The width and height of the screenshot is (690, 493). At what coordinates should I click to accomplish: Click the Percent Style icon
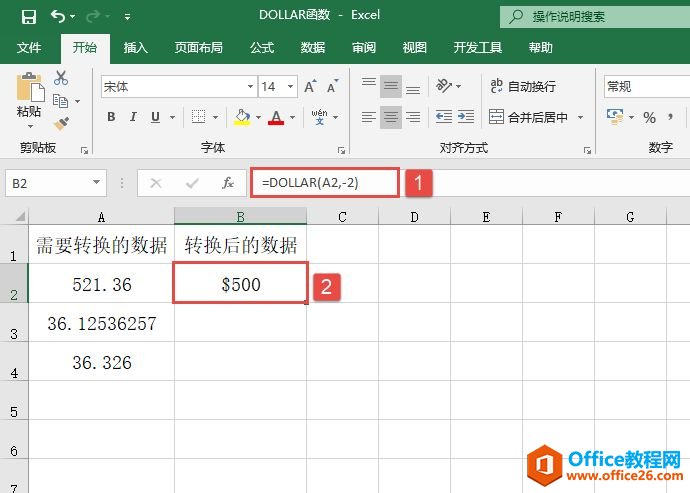(x=650, y=118)
